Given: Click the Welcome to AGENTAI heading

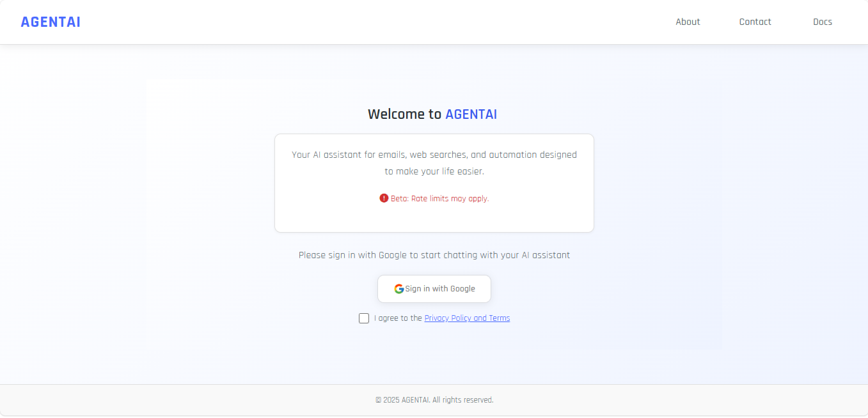Looking at the screenshot, I should click(432, 114).
